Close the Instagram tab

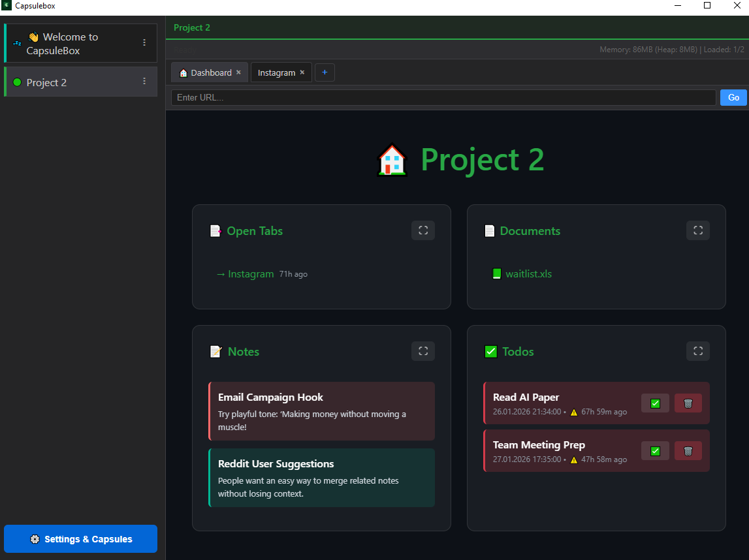point(301,72)
